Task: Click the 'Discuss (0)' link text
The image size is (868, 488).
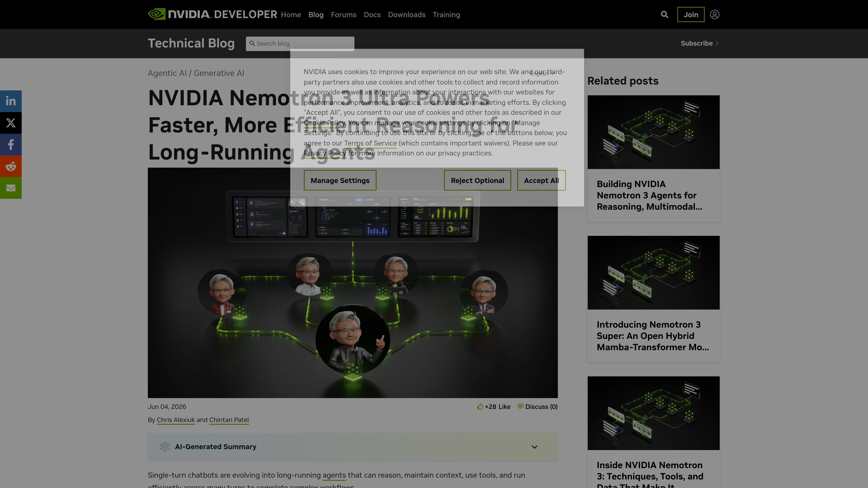Action: [541, 406]
